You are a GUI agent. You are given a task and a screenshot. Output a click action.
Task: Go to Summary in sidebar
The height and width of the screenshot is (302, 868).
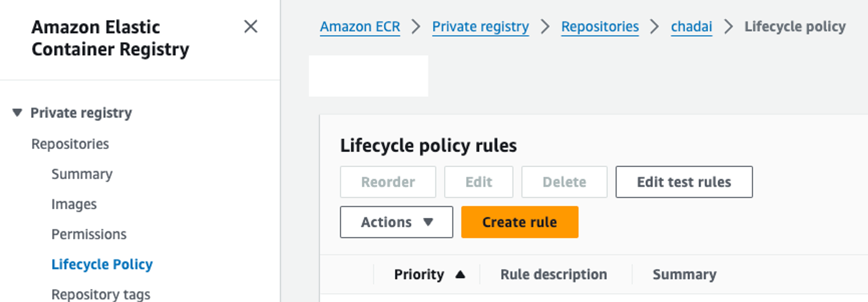click(x=82, y=174)
